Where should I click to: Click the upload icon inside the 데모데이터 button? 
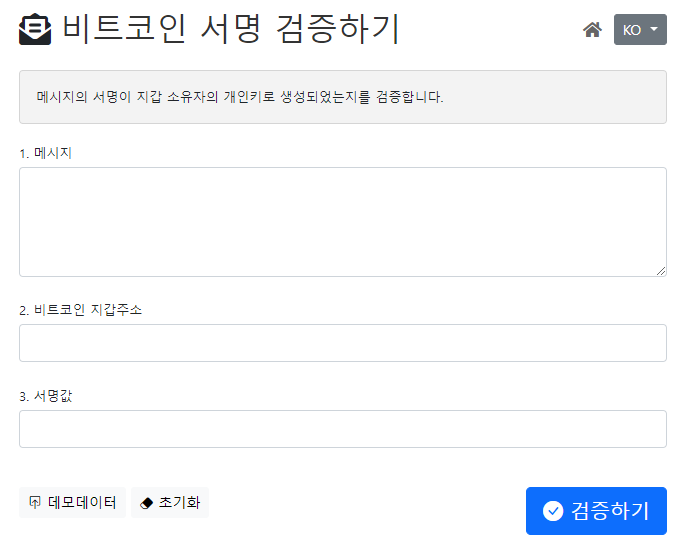pos(35,502)
